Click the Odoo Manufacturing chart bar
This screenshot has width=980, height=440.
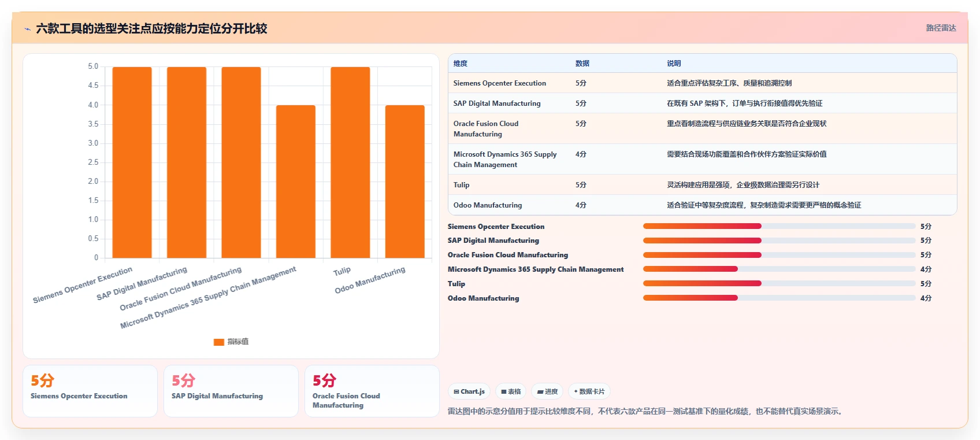405,182
